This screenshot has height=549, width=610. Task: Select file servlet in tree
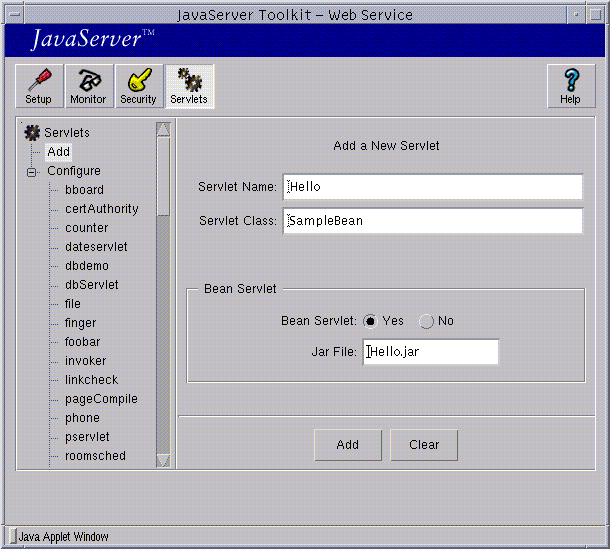73,304
